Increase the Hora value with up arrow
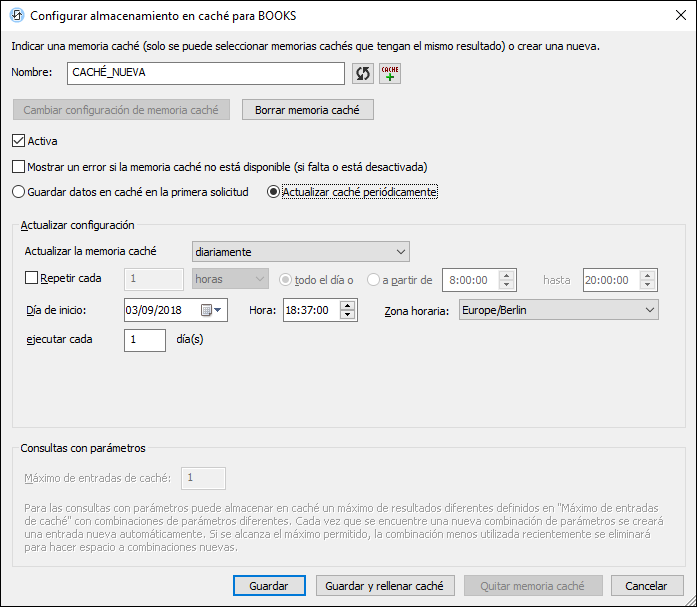This screenshot has width=697, height=607. [x=348, y=306]
